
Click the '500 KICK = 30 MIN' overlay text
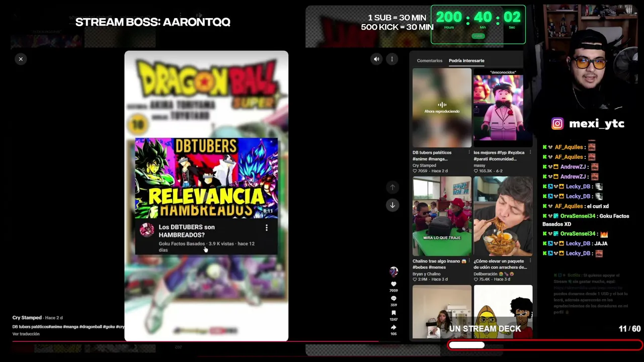tap(397, 27)
